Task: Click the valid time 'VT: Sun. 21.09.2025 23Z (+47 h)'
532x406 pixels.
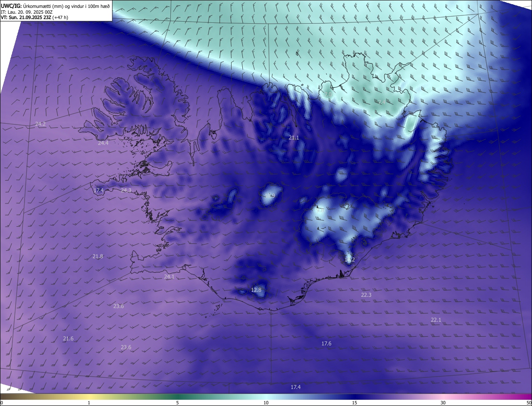Action: coord(34,17)
